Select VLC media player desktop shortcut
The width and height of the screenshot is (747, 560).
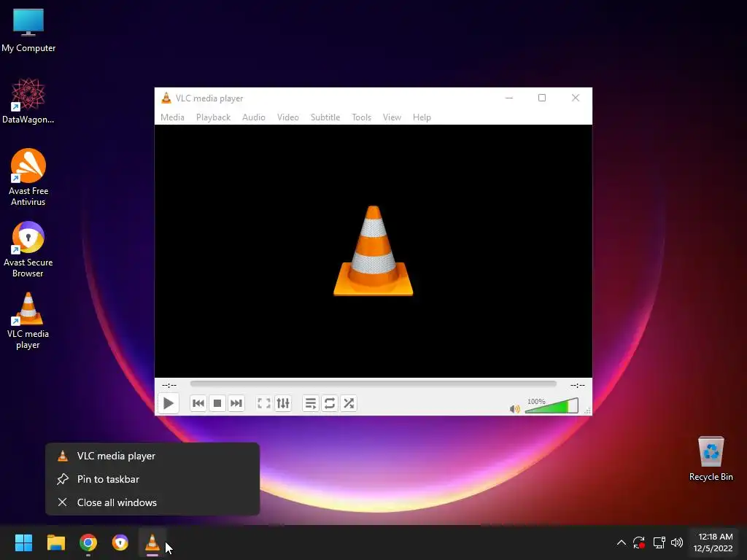pos(28,321)
